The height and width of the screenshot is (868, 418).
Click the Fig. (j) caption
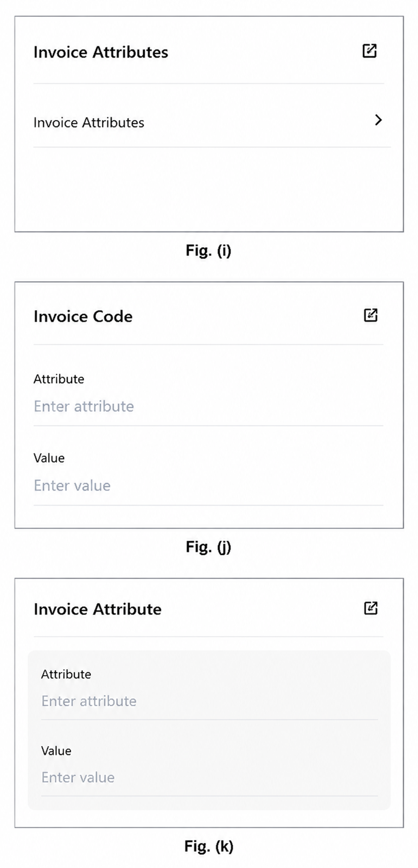209,547
